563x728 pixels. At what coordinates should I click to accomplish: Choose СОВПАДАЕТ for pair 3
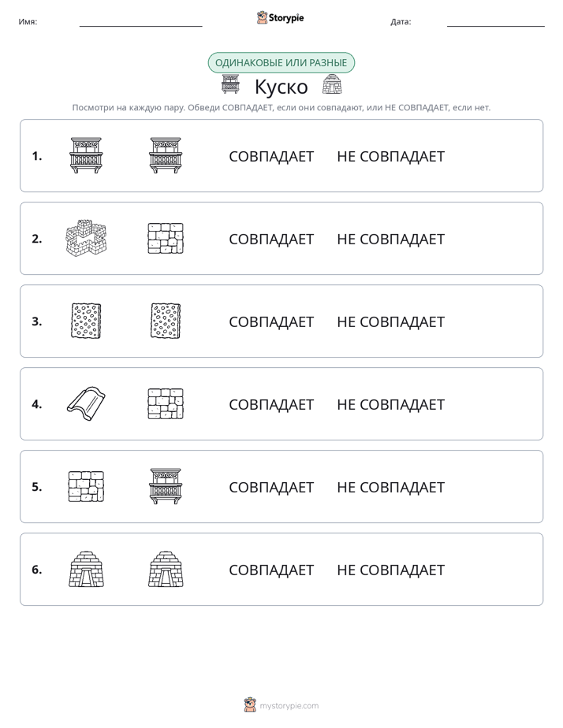pos(271,321)
